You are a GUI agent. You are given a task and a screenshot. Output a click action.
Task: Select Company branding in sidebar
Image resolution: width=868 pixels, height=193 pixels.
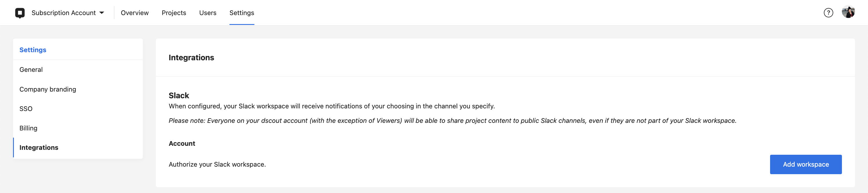click(x=48, y=89)
